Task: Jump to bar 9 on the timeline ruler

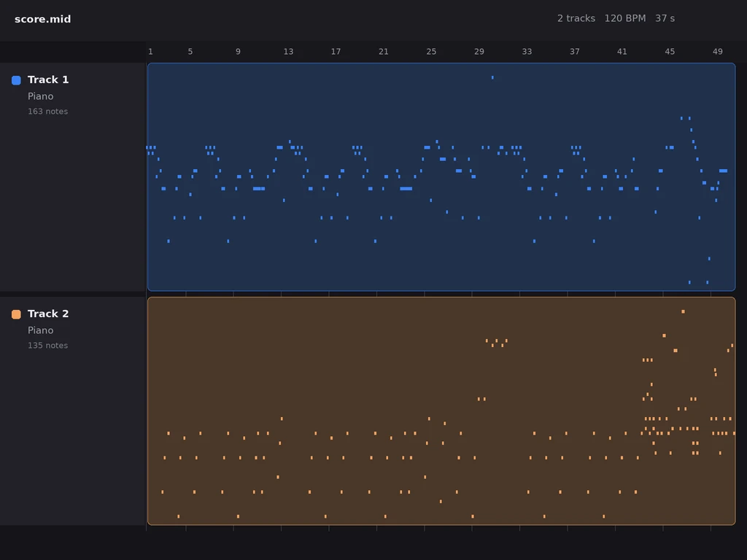Action: click(x=239, y=52)
